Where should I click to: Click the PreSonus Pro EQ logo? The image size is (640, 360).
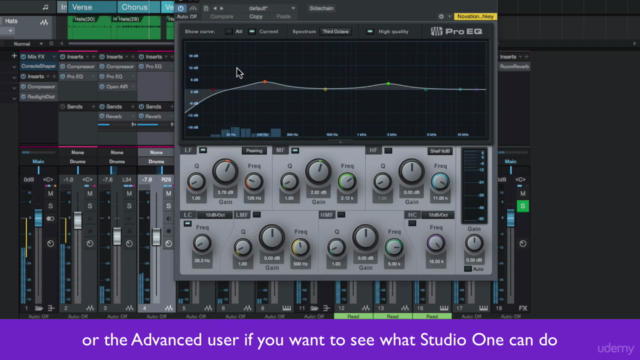coord(456,31)
